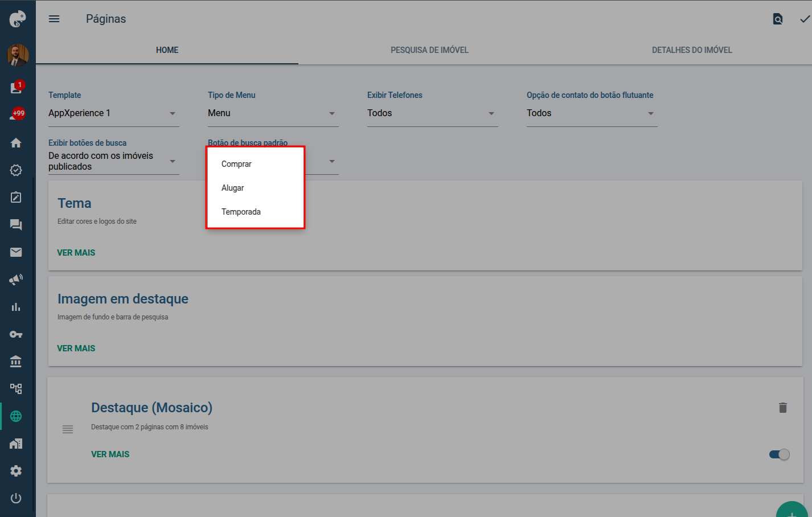
Task: Switch to the PESQUISA DE IMÓVEL tab
Action: (x=429, y=50)
